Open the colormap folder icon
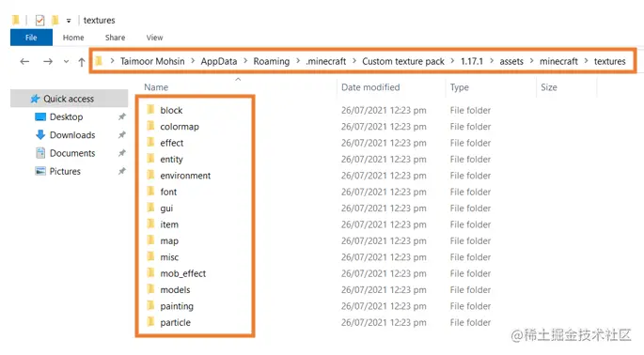The image size is (644, 355). point(150,126)
